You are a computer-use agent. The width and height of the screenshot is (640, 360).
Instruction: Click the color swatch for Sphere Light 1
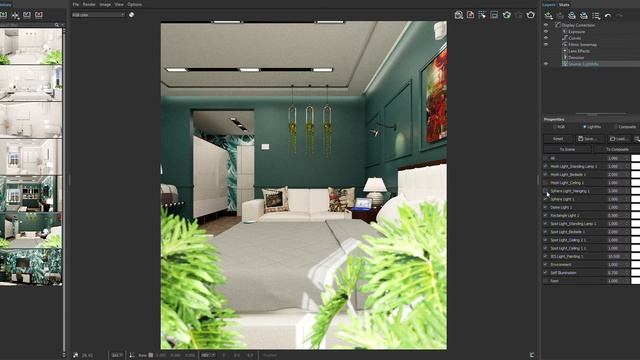tap(636, 199)
